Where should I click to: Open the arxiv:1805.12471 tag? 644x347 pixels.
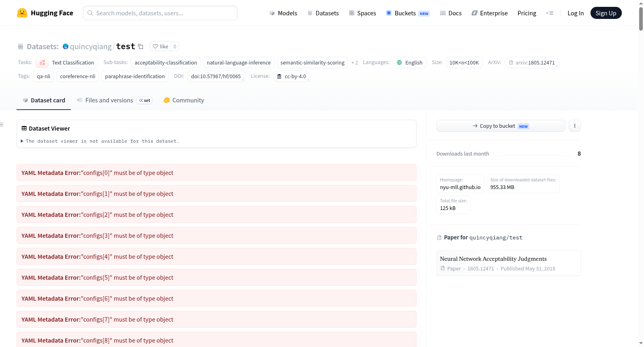532,62
